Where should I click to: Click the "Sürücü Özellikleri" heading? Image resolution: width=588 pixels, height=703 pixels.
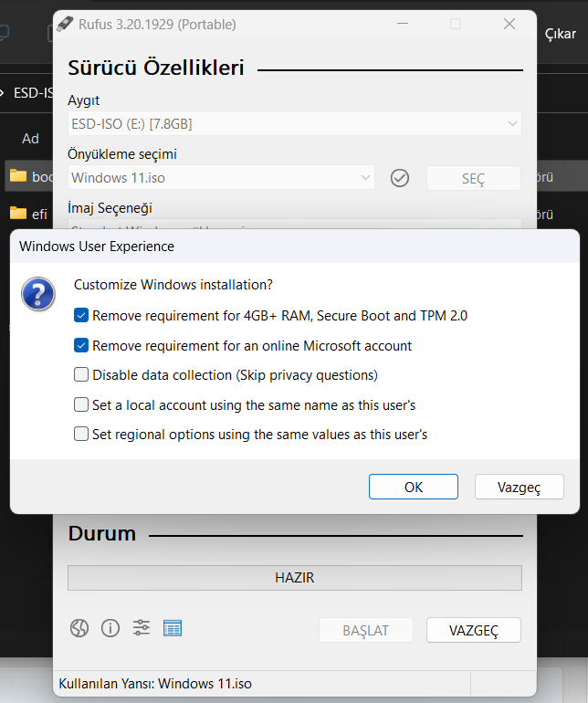[x=155, y=68]
